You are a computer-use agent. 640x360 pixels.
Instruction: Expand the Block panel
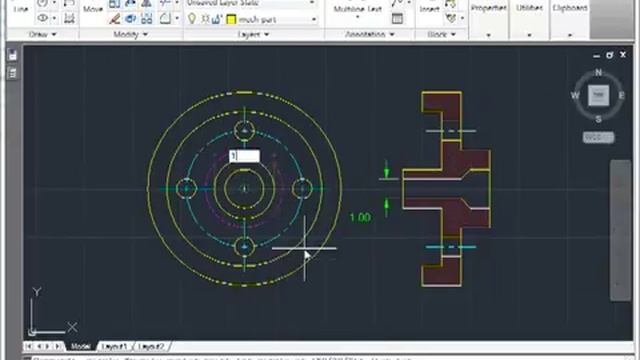441,34
